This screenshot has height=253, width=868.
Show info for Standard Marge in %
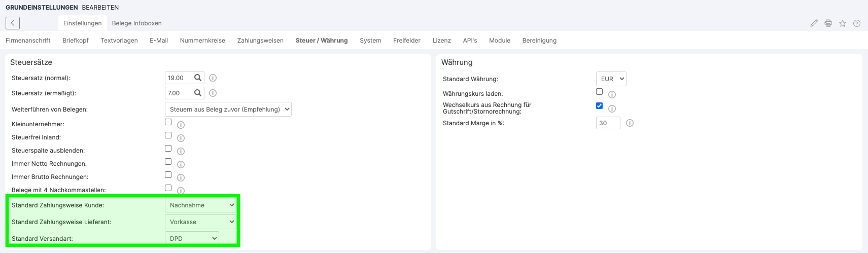pyautogui.click(x=630, y=123)
